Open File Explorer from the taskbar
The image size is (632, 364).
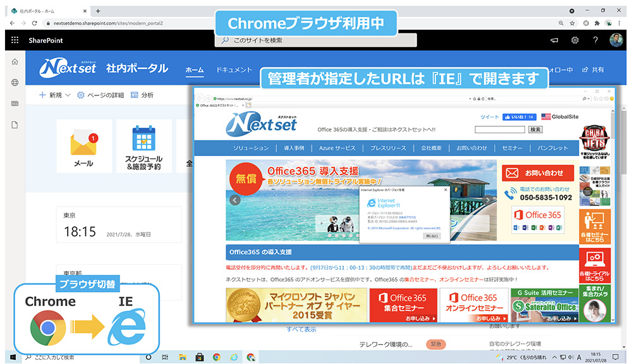pyautogui.click(x=183, y=357)
